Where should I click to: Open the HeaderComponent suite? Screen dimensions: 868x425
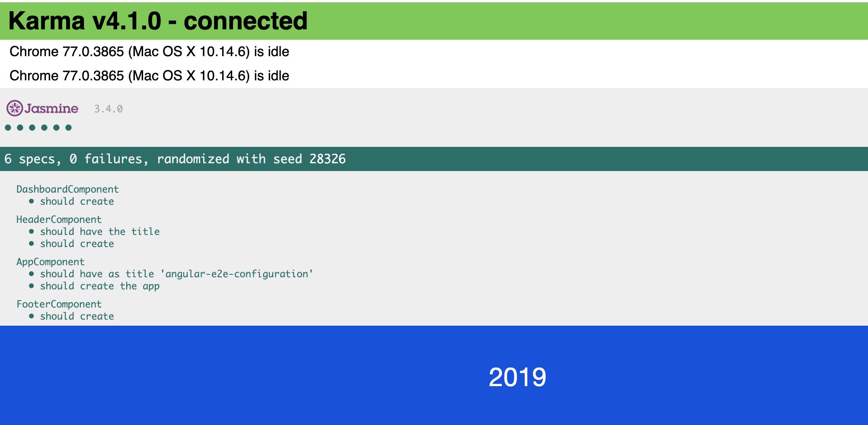click(x=59, y=219)
